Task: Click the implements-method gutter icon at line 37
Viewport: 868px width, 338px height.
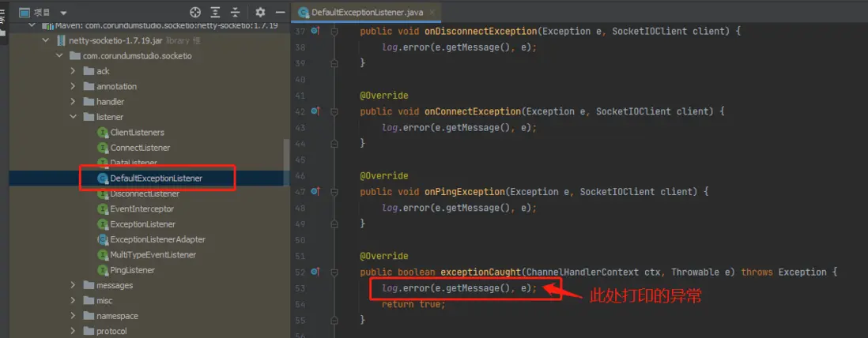Action: coord(315,31)
